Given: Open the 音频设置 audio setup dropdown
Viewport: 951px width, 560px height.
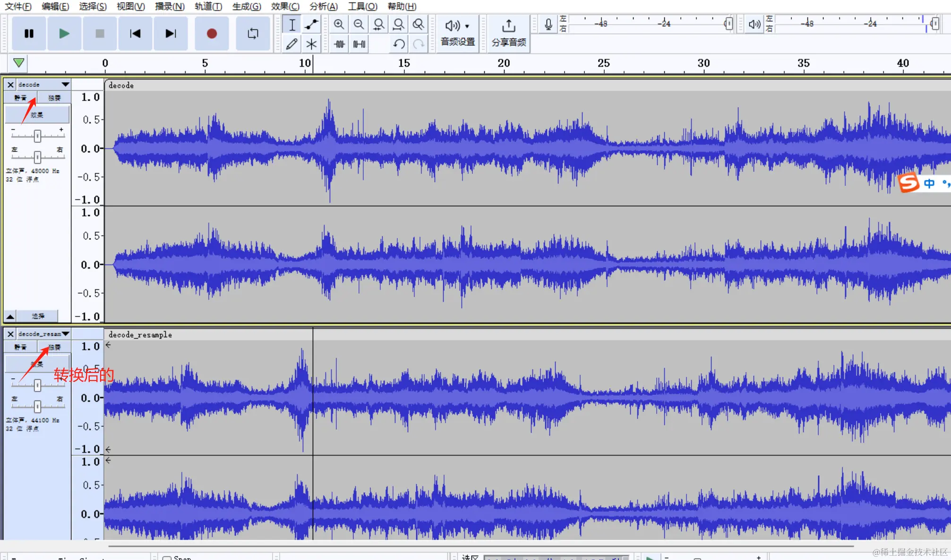Looking at the screenshot, I should click(x=457, y=33).
